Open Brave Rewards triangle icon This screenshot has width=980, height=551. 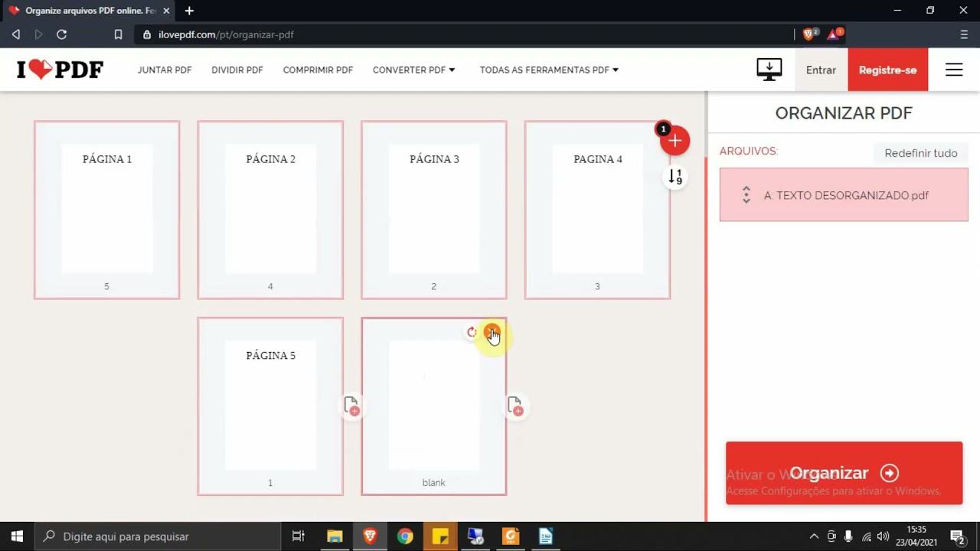coord(834,34)
